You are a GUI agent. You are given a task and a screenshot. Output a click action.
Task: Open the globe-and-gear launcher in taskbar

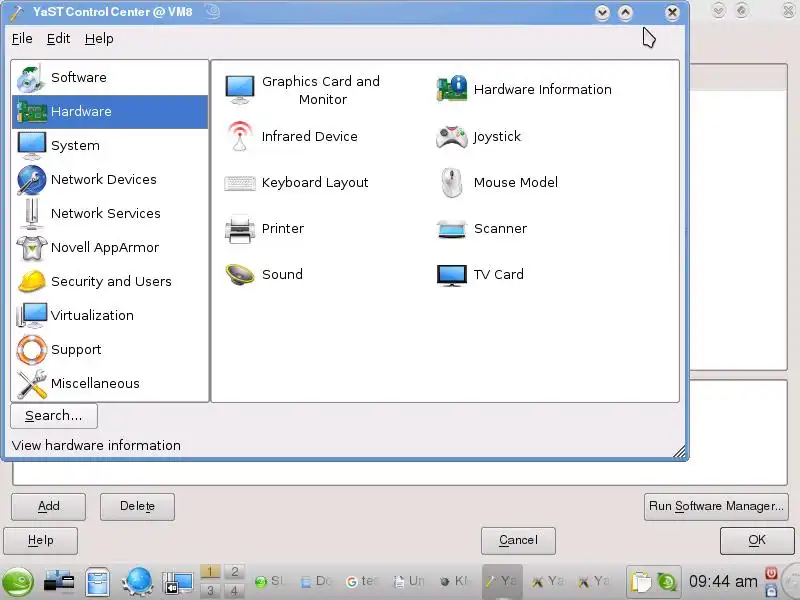coord(138,582)
